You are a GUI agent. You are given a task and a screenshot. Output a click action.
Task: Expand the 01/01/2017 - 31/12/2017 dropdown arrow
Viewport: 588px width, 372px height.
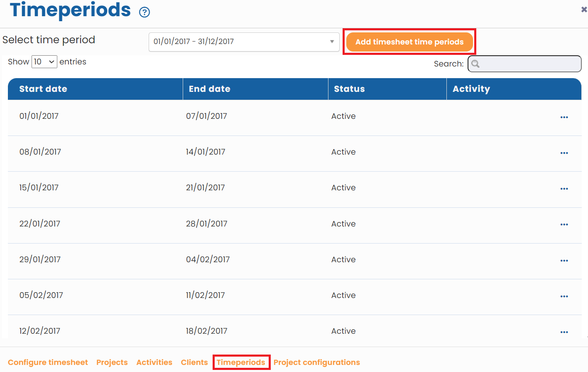pos(331,42)
